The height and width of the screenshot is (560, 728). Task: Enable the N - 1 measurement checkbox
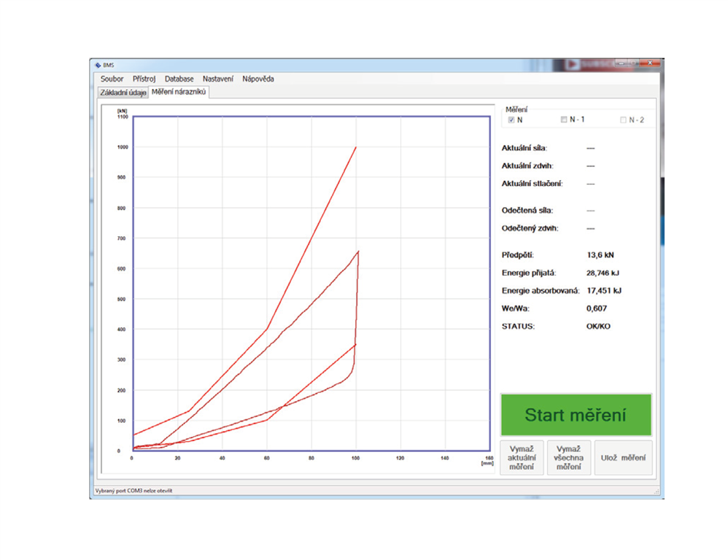point(564,120)
